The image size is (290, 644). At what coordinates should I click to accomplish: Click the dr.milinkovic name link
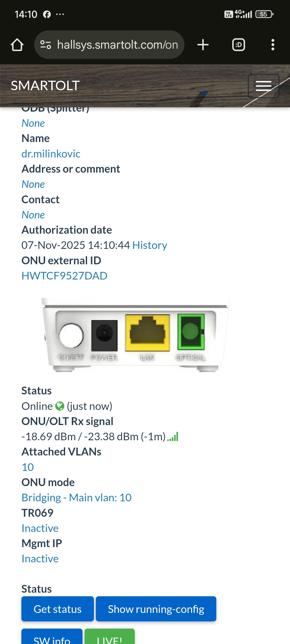click(51, 154)
